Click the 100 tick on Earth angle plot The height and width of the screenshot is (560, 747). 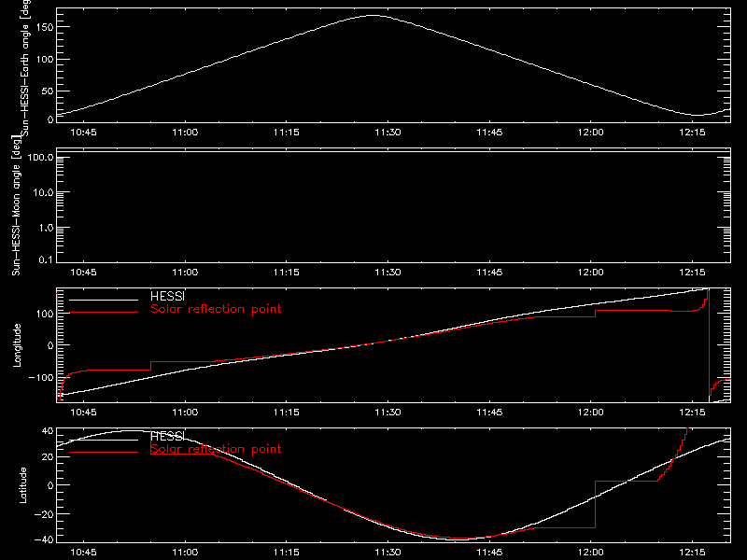[x=45, y=59]
